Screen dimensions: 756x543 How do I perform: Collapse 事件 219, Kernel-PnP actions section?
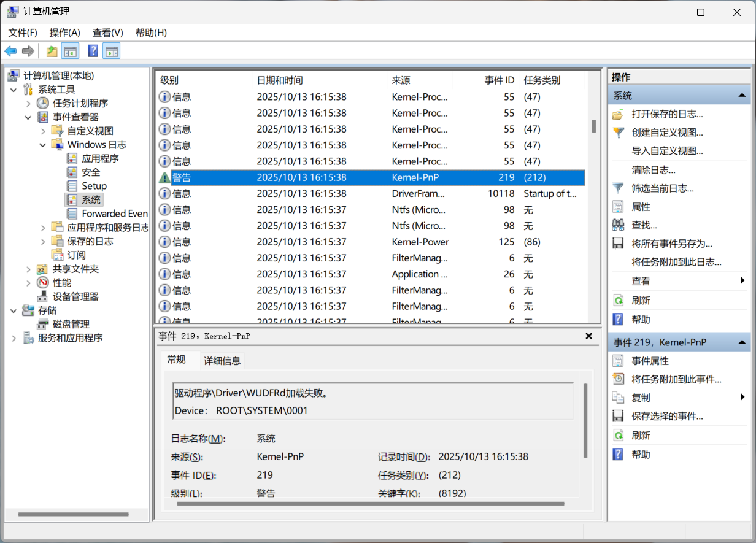(679, 342)
